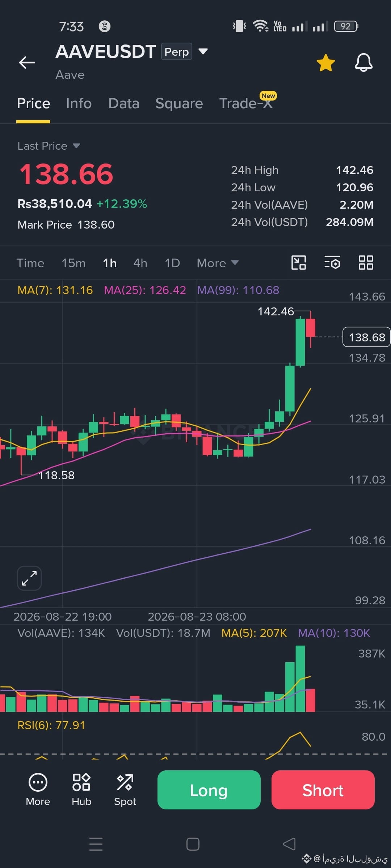391x868 pixels.
Task: Switch to Spot trading icon
Action: click(x=125, y=790)
